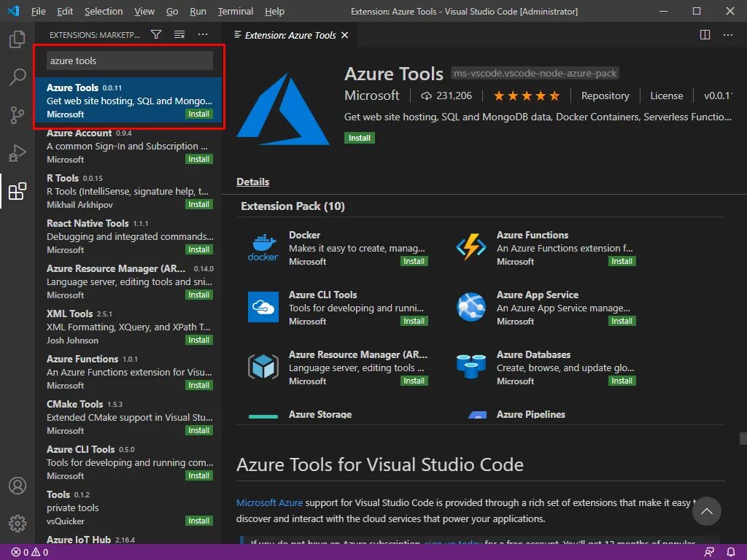Open the Source Control view
The height and width of the screenshot is (560, 747).
pyautogui.click(x=18, y=114)
